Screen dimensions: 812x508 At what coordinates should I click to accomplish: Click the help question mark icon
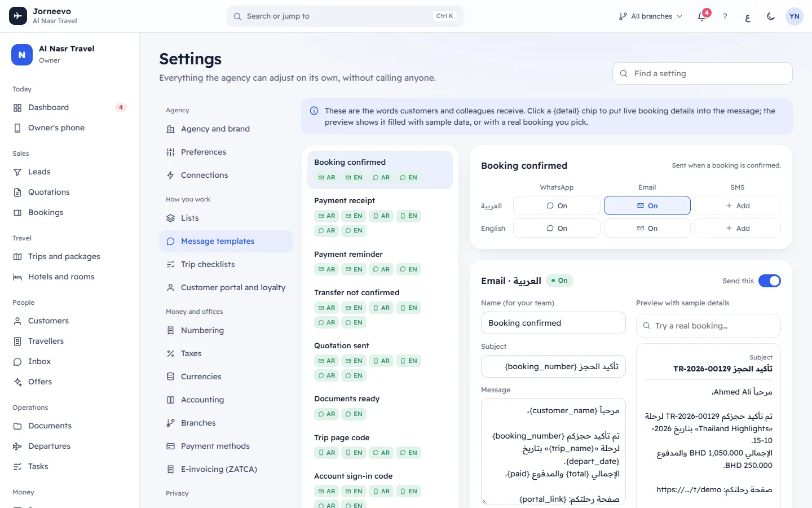click(725, 16)
